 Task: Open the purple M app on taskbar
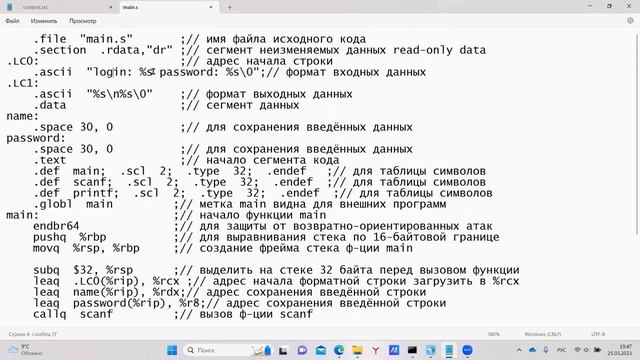pos(394,350)
